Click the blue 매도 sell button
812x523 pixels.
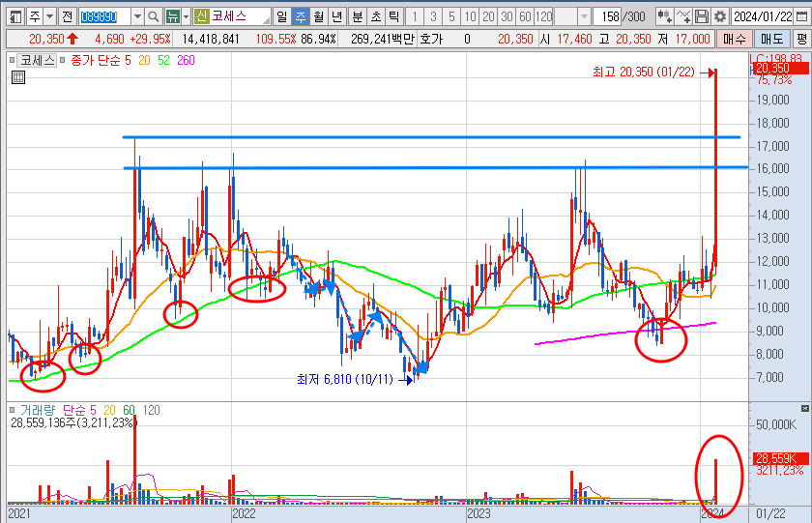coord(771,39)
